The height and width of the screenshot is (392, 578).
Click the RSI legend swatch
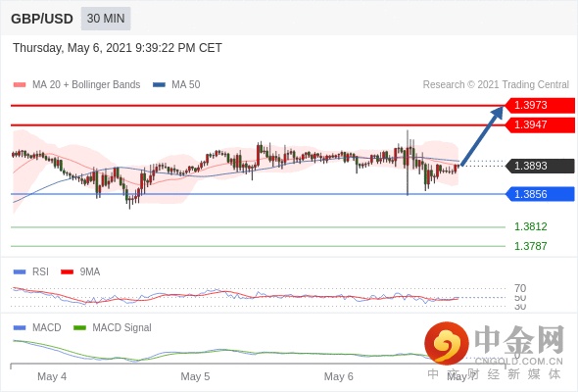coord(20,272)
